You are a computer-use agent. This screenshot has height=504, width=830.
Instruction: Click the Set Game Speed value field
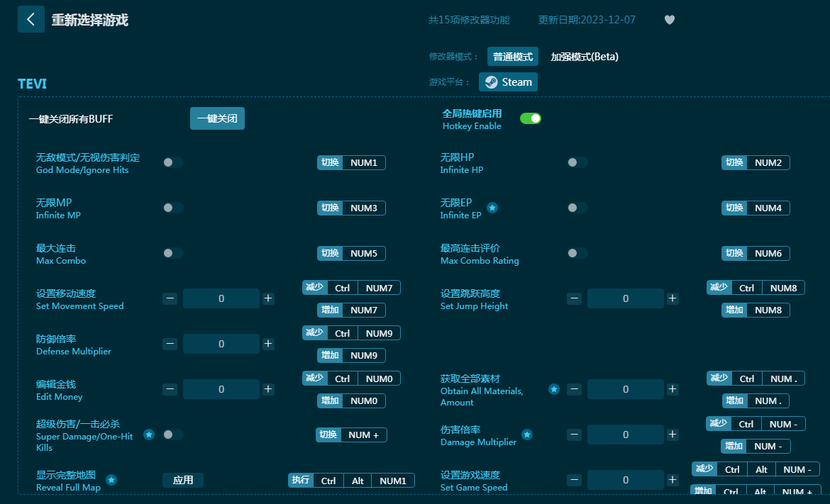(x=625, y=480)
